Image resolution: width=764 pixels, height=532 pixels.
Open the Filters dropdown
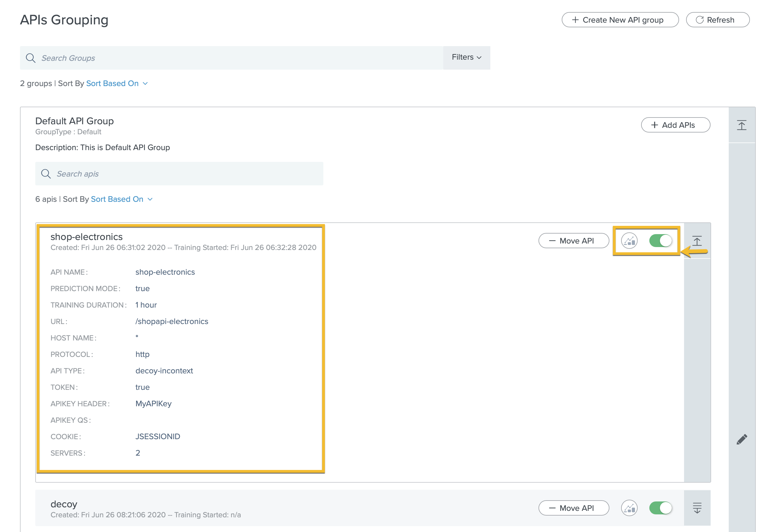coord(466,58)
